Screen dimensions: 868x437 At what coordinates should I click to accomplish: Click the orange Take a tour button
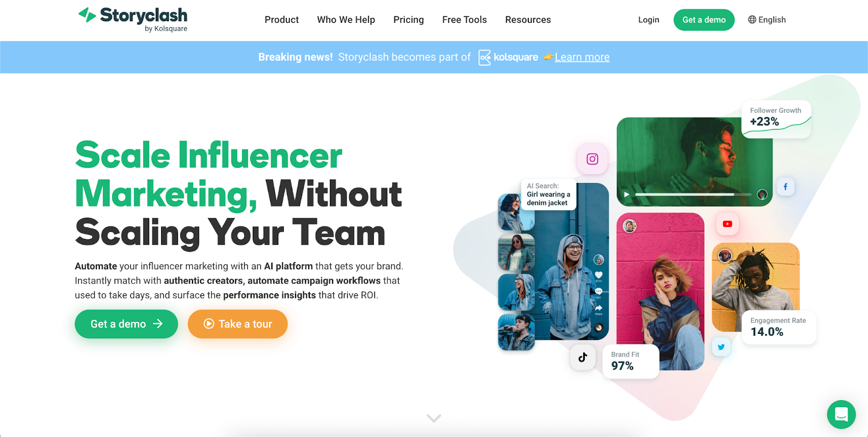pyautogui.click(x=238, y=324)
